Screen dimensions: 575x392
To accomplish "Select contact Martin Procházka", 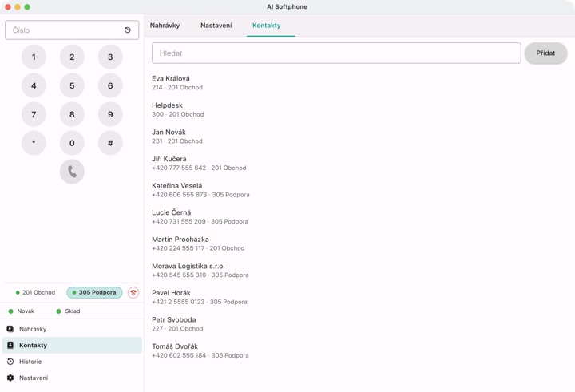I will click(359, 244).
